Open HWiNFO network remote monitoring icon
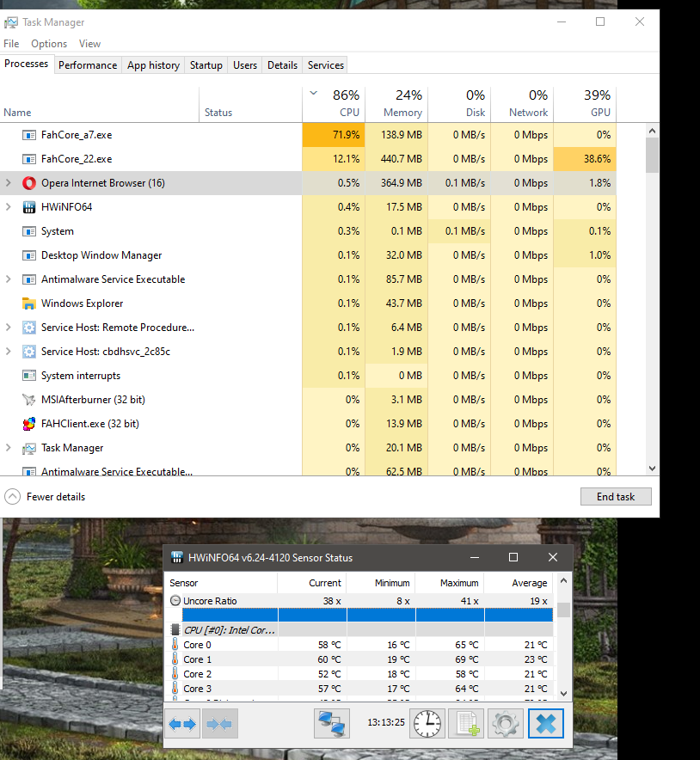This screenshot has height=760, width=700. tap(332, 724)
